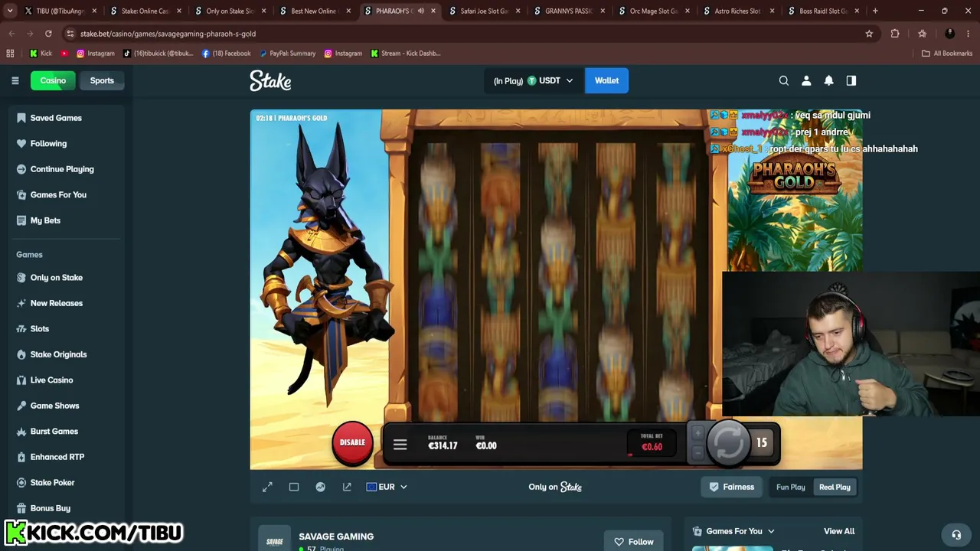Open Slots category in sidebar
The height and width of the screenshot is (551, 980).
(40, 329)
